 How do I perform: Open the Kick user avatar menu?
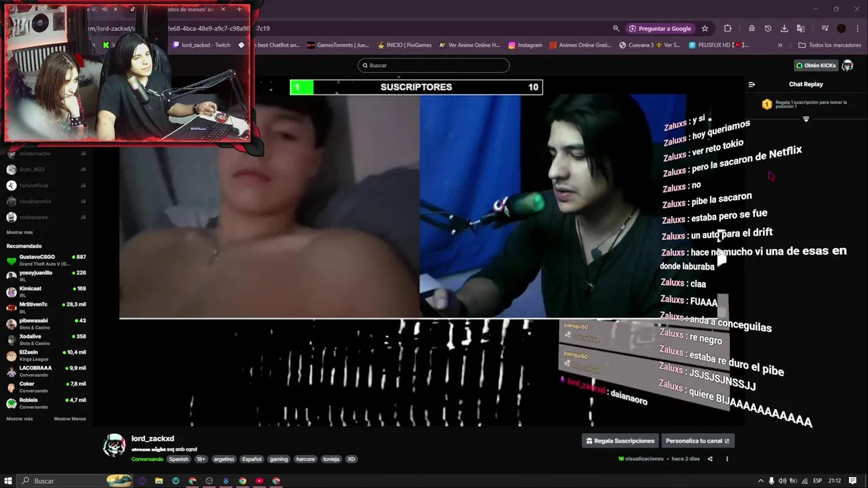click(848, 65)
